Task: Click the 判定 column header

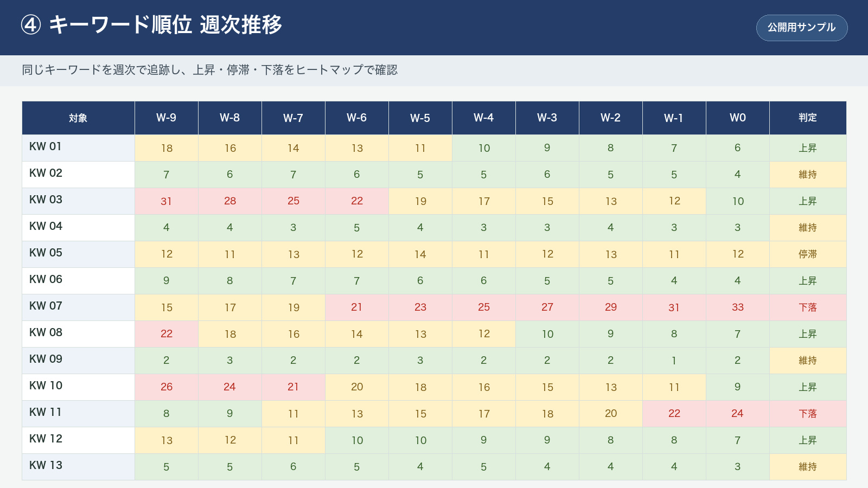Action: pyautogui.click(x=808, y=118)
